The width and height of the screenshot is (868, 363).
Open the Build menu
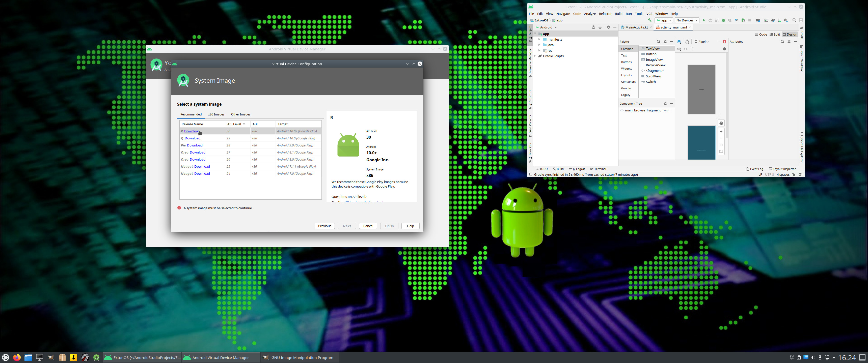(x=618, y=14)
